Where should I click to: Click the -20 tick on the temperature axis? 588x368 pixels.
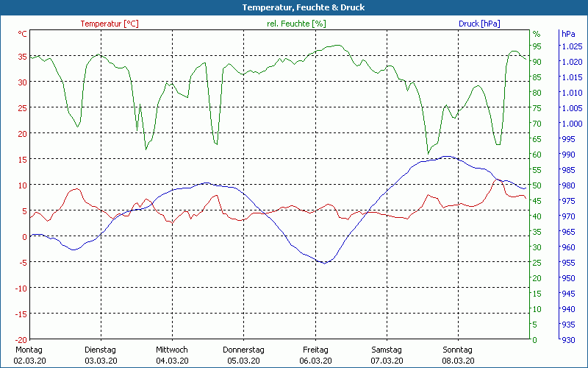21,339
